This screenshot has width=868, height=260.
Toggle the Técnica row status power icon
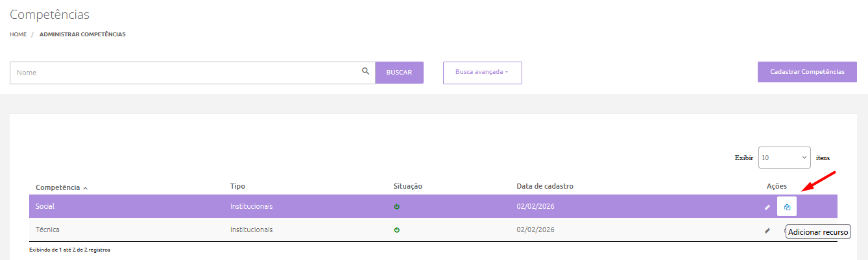point(397,230)
